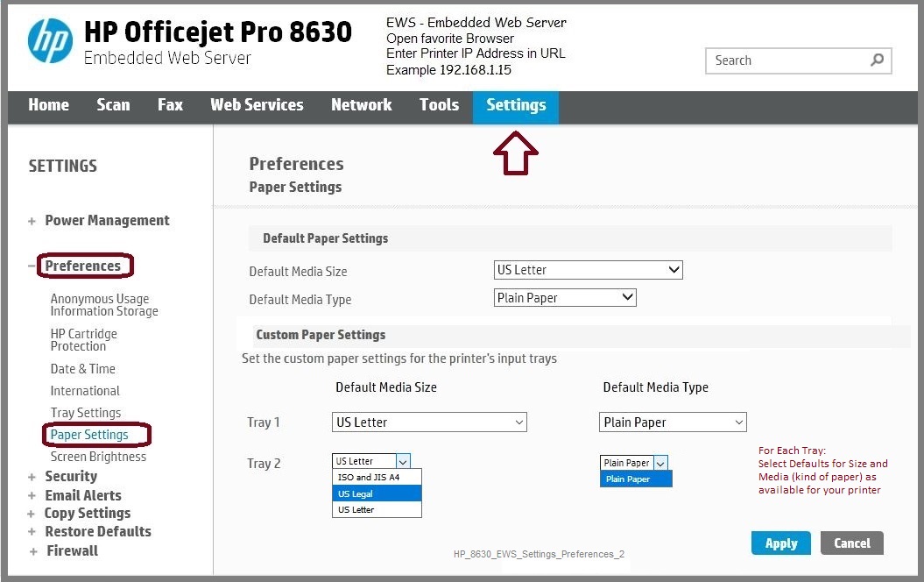Open the International settings link

(85, 390)
